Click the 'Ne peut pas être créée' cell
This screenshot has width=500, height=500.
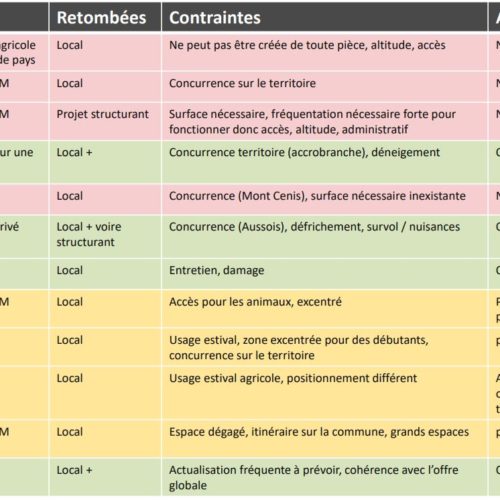click(325, 52)
